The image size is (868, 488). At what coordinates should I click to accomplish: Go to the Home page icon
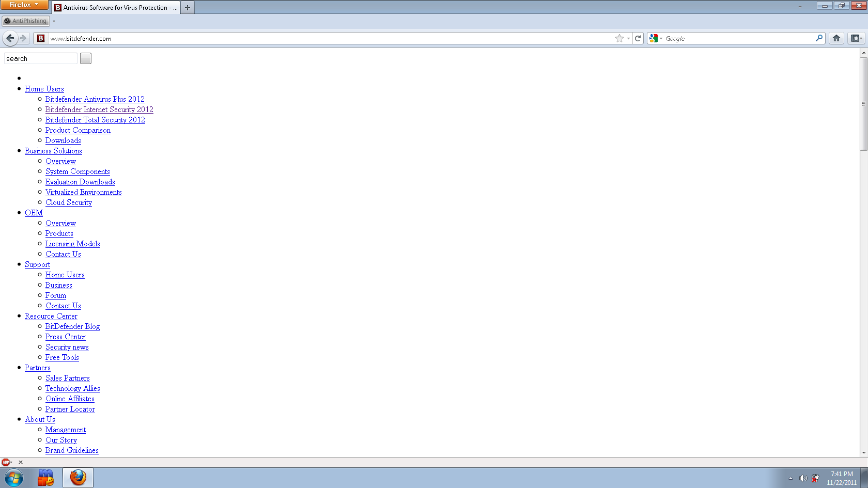(x=836, y=38)
